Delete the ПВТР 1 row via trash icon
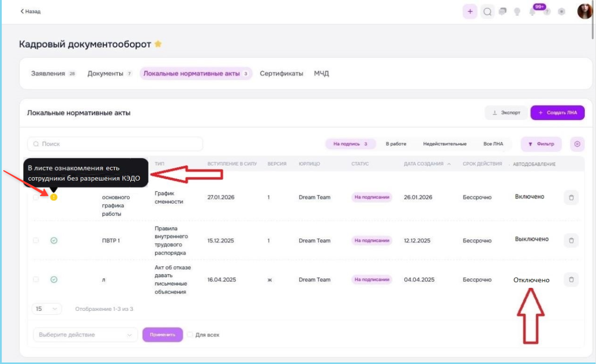Screen dimensions: 596x364 click(x=571, y=240)
